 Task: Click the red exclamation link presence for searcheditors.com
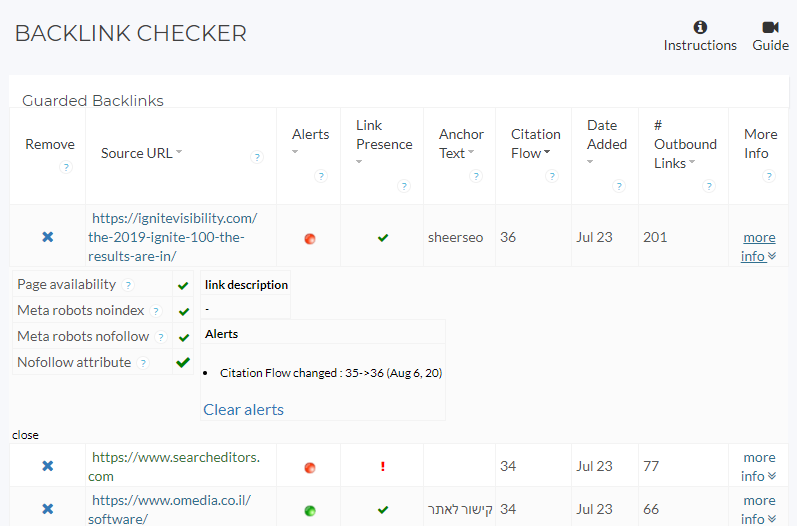pos(383,466)
